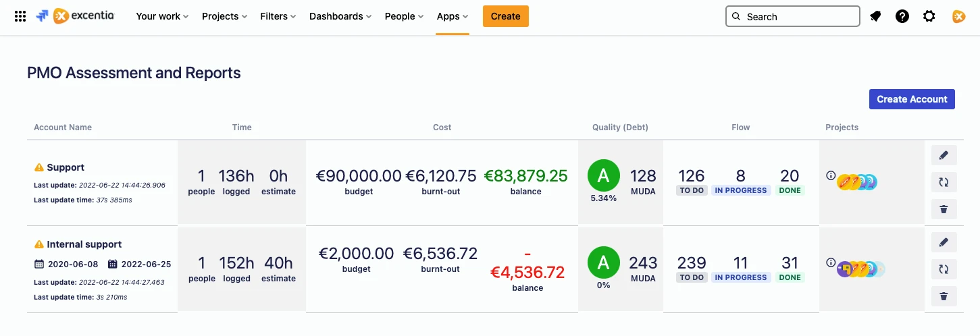Delete the Support account with trash icon
Image resolution: width=980 pixels, height=336 pixels.
(944, 209)
